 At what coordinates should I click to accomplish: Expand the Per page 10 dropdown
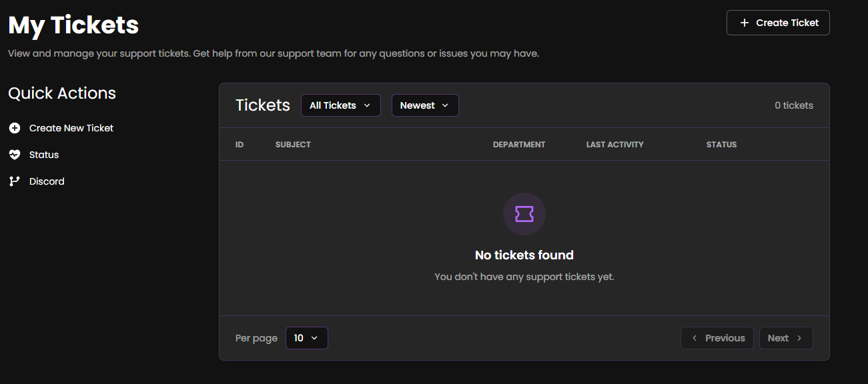point(307,338)
